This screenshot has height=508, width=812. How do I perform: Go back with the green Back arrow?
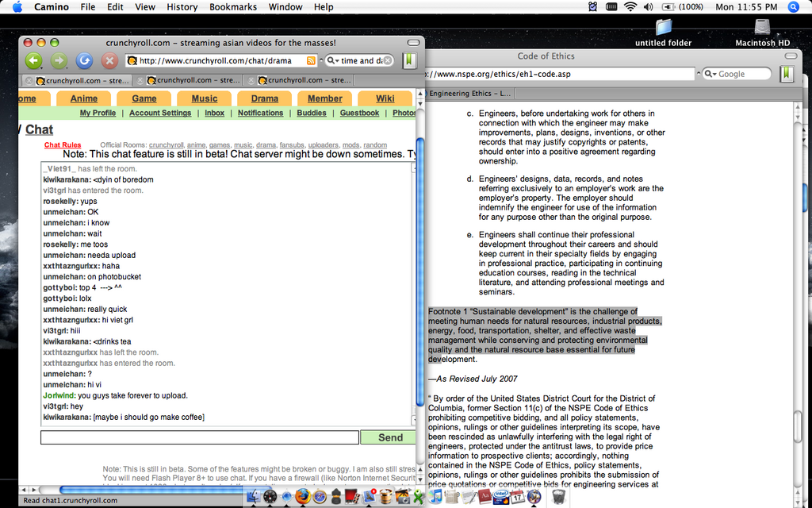tap(33, 60)
